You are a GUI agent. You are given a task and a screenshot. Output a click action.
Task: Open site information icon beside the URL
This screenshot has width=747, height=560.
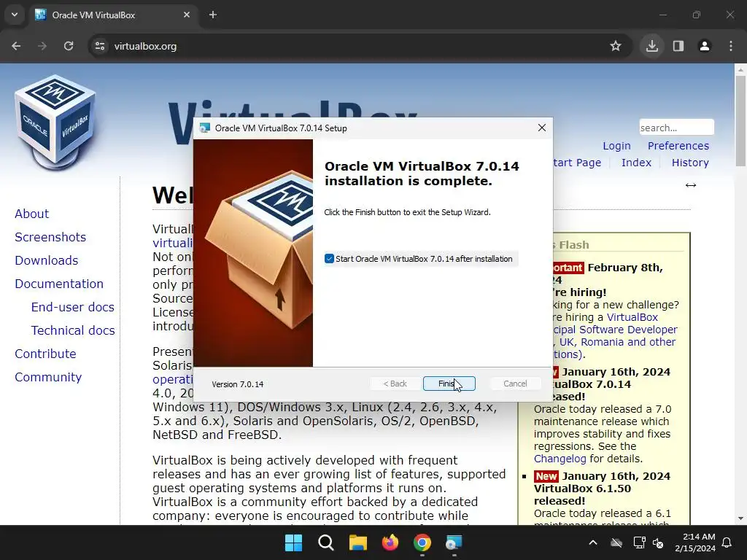[x=100, y=46]
